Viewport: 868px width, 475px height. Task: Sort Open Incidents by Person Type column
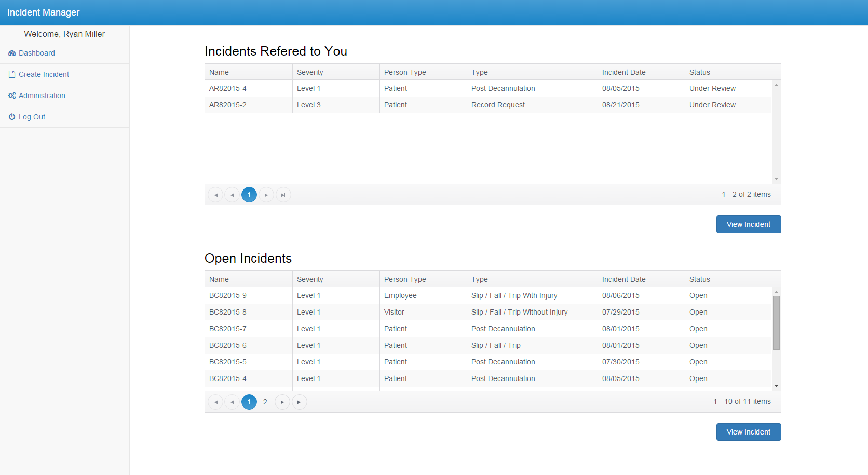[x=423, y=279]
